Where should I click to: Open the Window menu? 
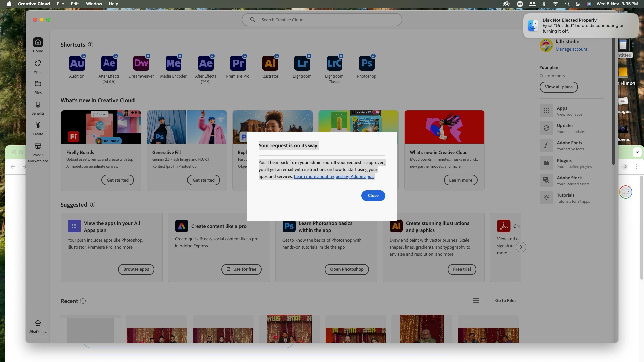coord(94,4)
